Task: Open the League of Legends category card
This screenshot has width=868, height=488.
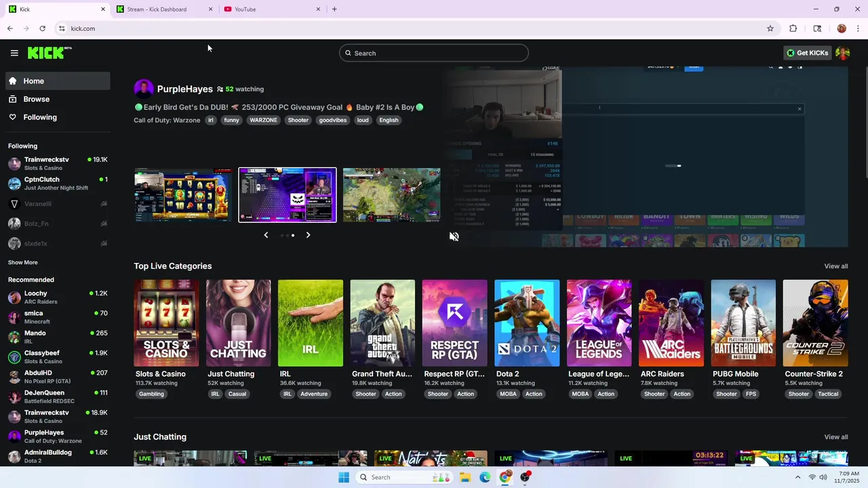Action: pos(599,323)
